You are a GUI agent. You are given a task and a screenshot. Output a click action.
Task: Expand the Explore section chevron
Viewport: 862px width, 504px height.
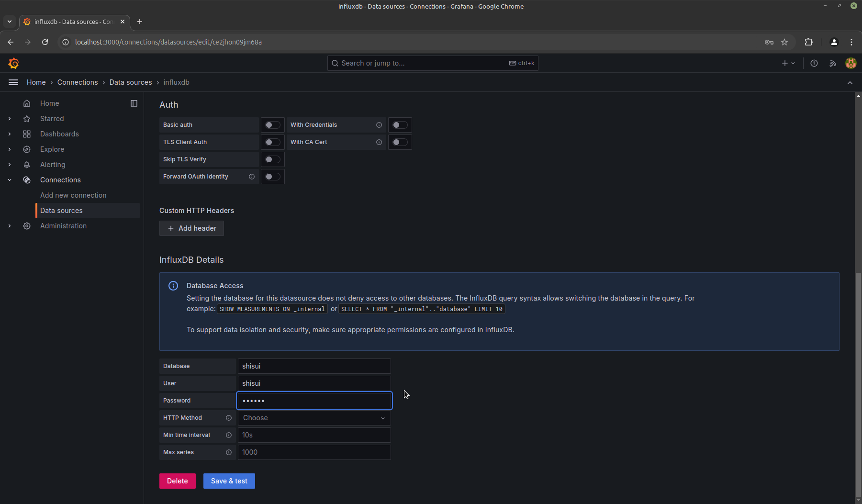click(x=10, y=149)
